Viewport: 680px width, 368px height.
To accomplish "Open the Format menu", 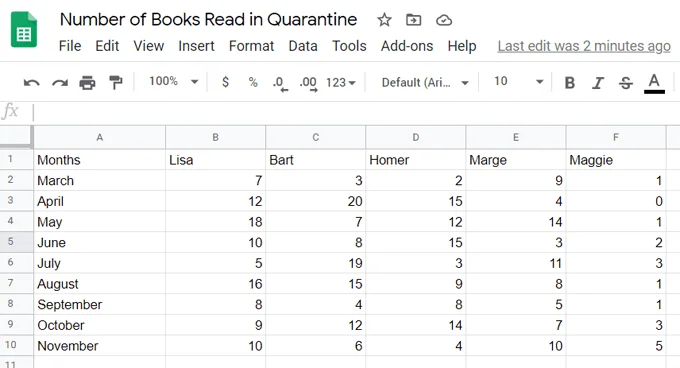I will (x=251, y=46).
